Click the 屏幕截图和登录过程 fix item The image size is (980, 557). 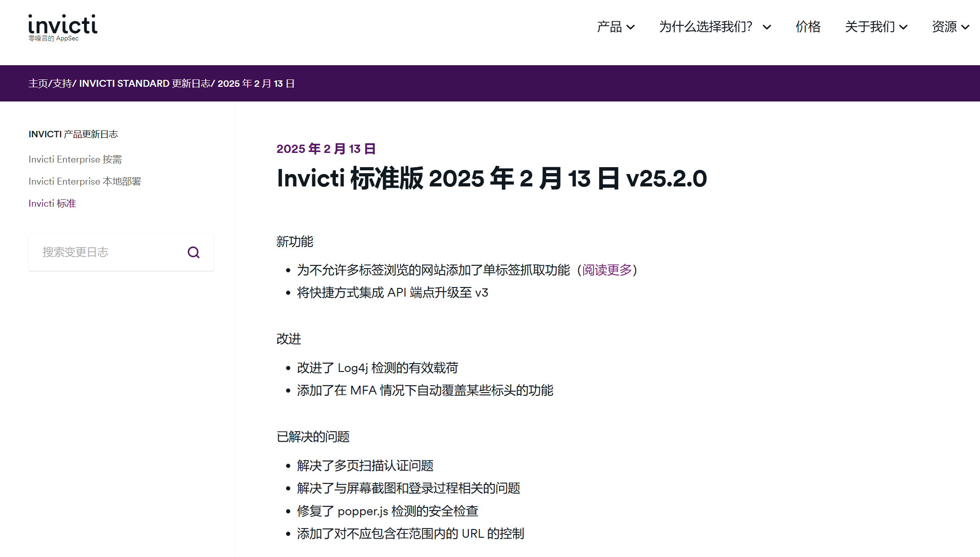pos(409,488)
